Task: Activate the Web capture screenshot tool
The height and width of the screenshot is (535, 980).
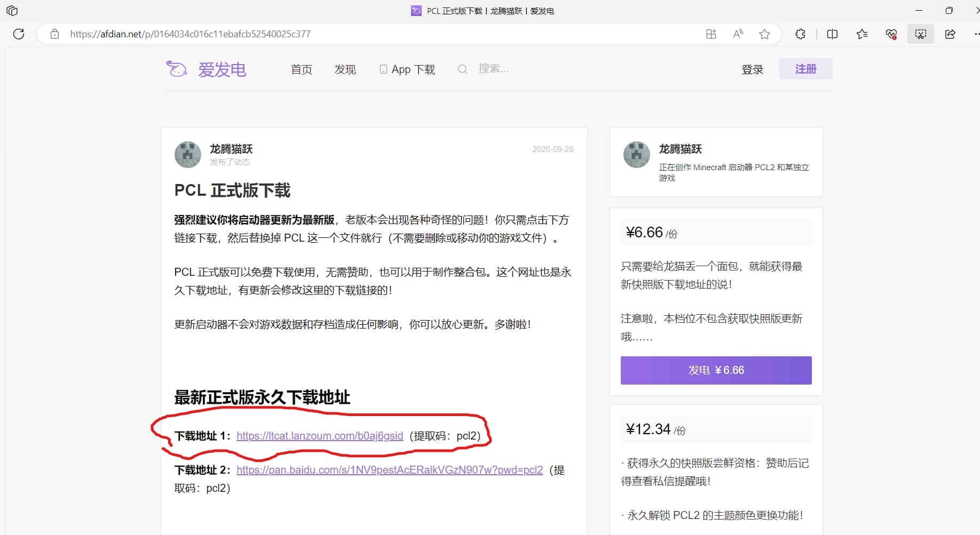Action: pyautogui.click(x=920, y=34)
